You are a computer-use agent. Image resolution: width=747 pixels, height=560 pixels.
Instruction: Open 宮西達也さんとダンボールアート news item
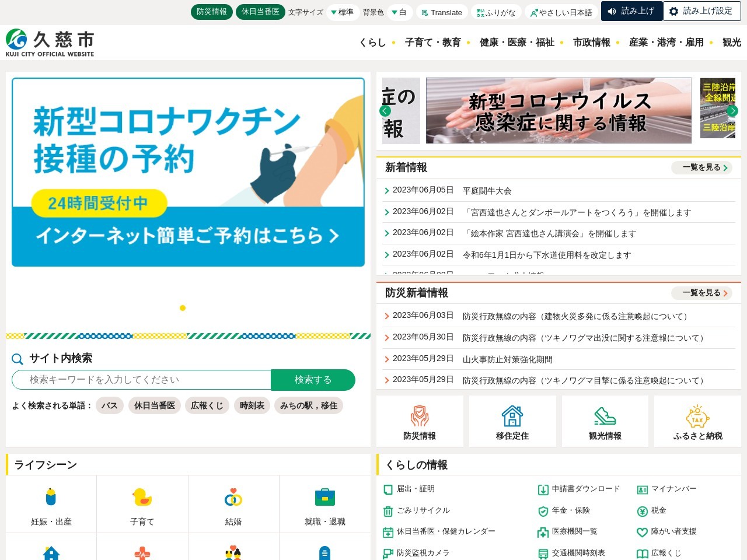coord(577,212)
